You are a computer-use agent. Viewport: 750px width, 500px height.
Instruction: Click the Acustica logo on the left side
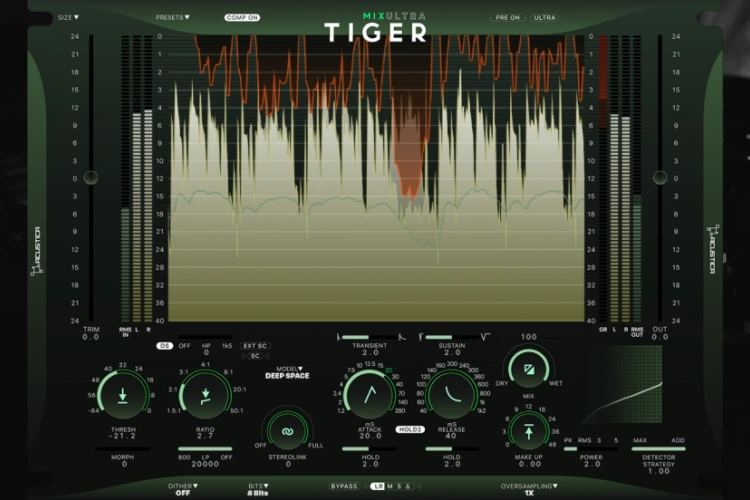37,251
